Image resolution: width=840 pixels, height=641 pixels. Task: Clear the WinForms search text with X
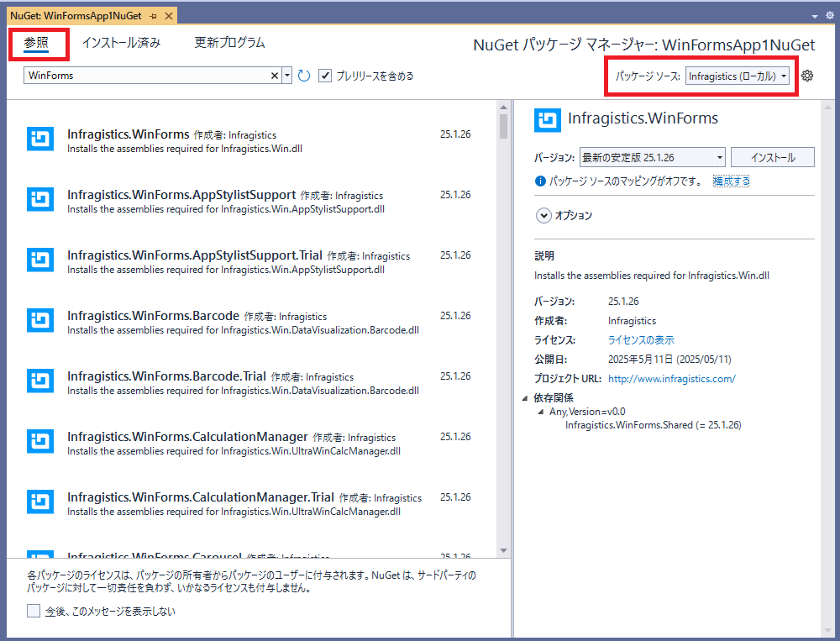coord(275,76)
